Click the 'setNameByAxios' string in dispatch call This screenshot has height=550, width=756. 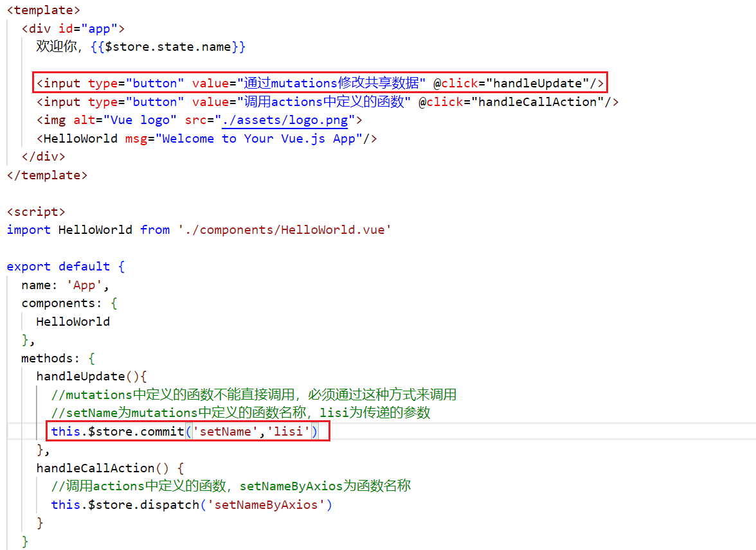click(x=266, y=505)
